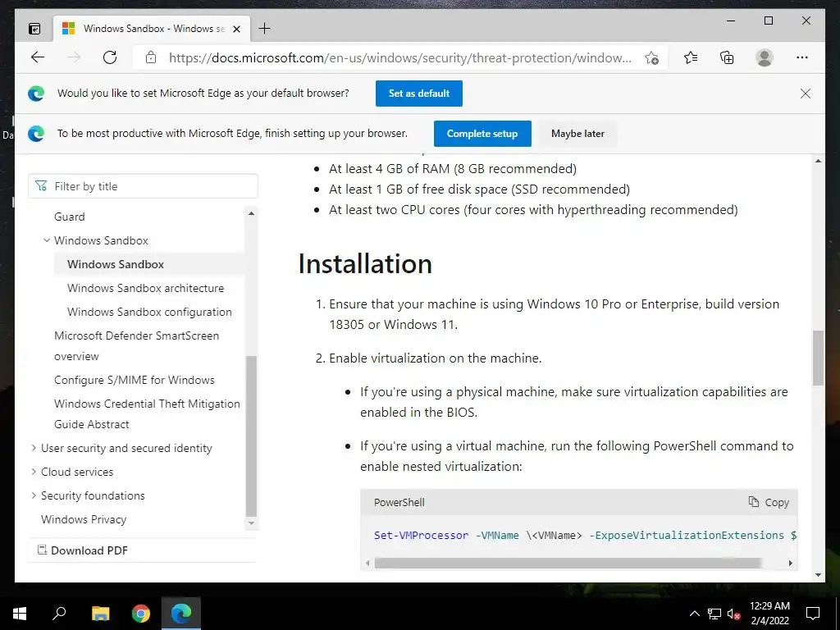Open the Favorites list icon

[691, 57]
